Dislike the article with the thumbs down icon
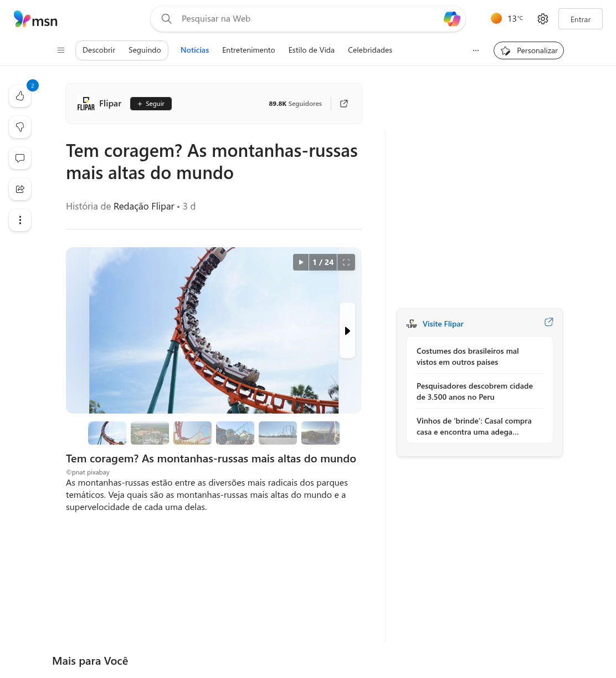Screen dimensions: 616x678 click(x=20, y=127)
